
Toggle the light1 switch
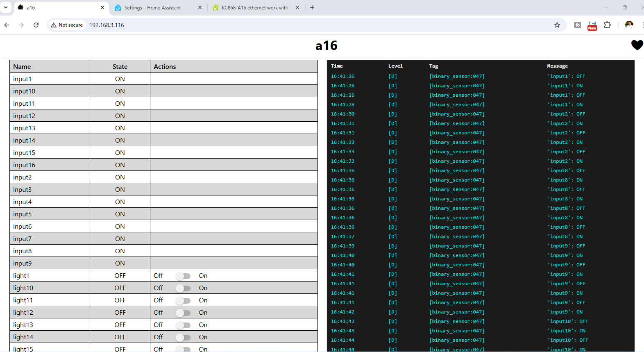[x=183, y=276]
